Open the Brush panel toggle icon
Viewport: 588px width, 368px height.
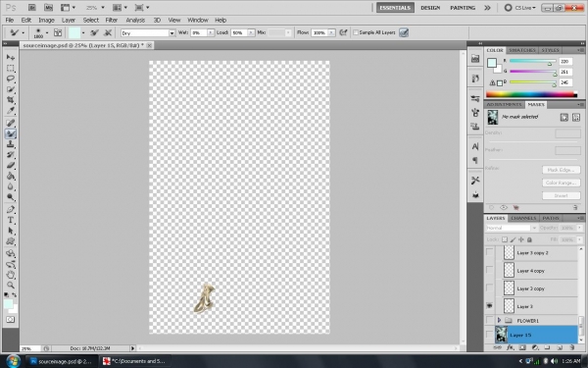[x=58, y=32]
